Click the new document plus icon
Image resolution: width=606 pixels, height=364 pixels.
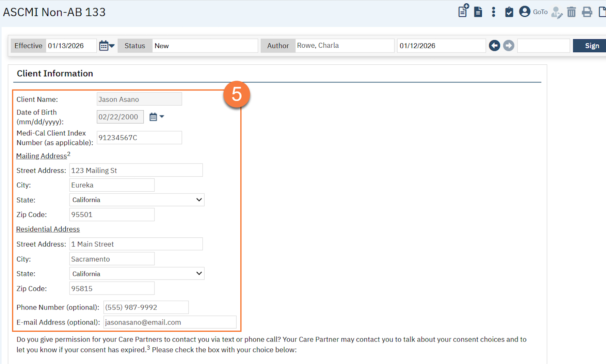tap(463, 11)
